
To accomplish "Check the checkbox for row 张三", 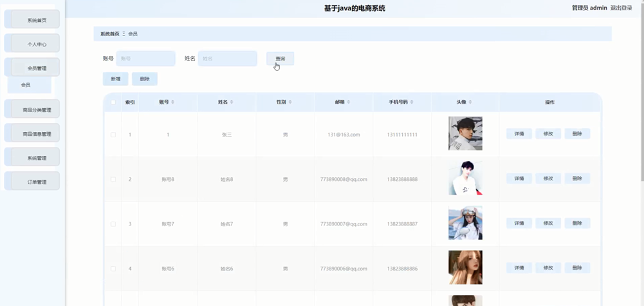I will pos(113,135).
